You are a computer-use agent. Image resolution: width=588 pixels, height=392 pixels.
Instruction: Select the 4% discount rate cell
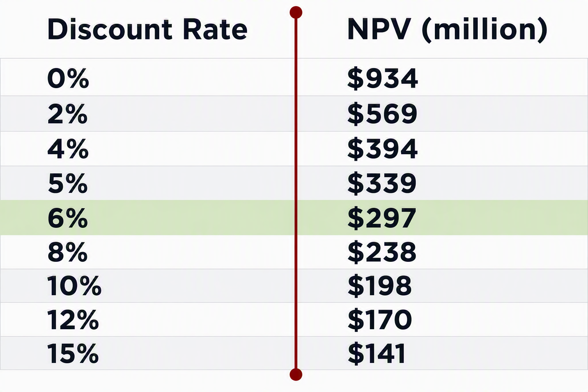68,149
